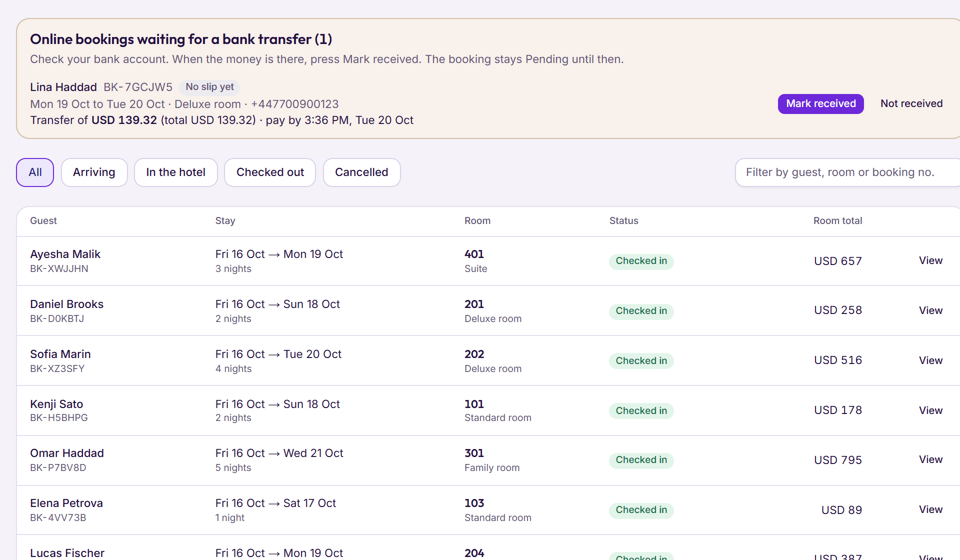This screenshot has width=960, height=560.
Task: Click booking code BK-XWJJHN
Action: click(59, 268)
